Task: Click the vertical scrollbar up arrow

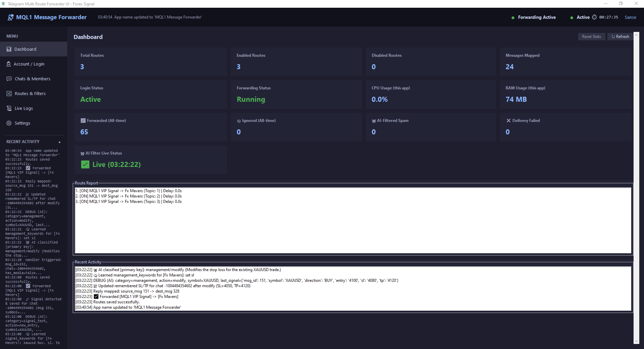Action: click(x=636, y=34)
